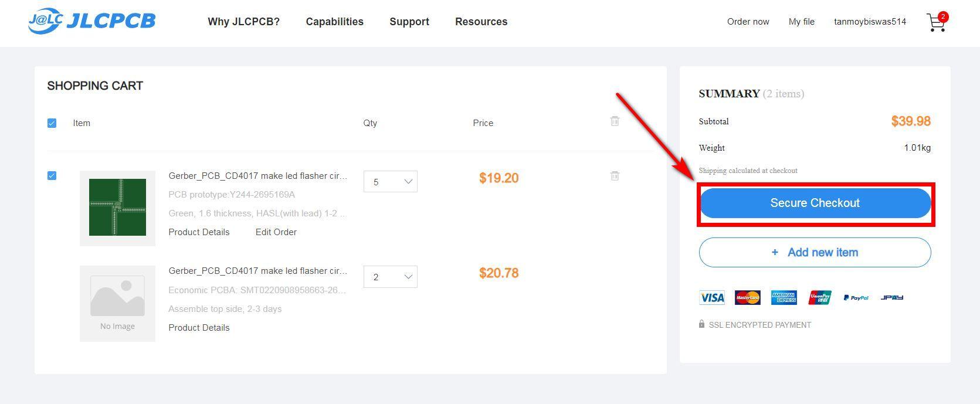Open the green PCB thumbnail image
Screen dimensions: 980x404
click(x=117, y=208)
